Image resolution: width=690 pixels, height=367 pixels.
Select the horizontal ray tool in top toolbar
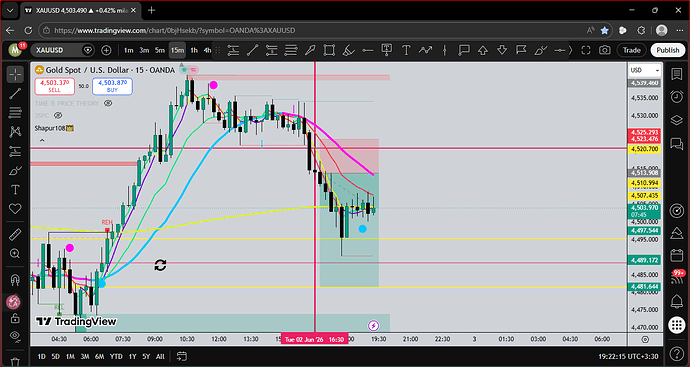point(367,50)
